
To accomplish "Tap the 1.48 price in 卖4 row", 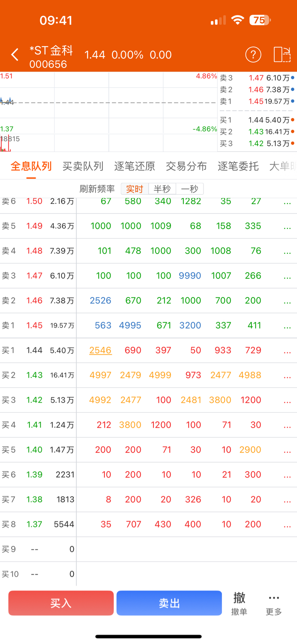I will pyautogui.click(x=34, y=251).
